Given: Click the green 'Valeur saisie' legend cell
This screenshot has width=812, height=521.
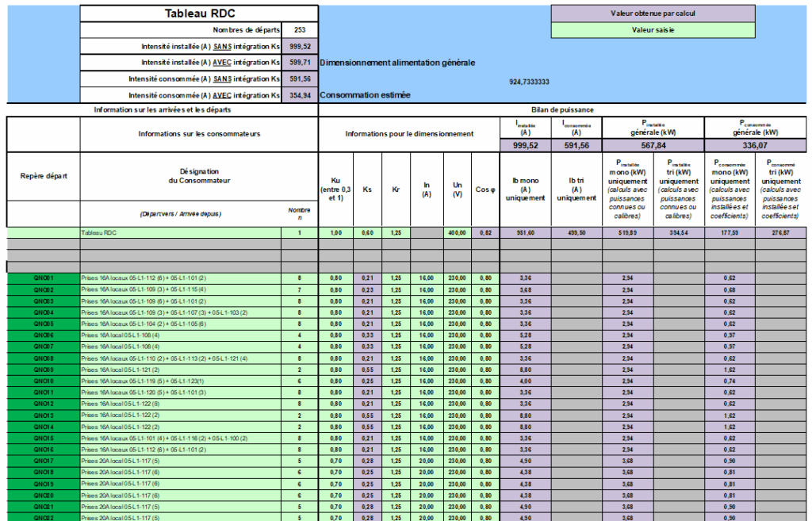Looking at the screenshot, I should coord(652,30).
